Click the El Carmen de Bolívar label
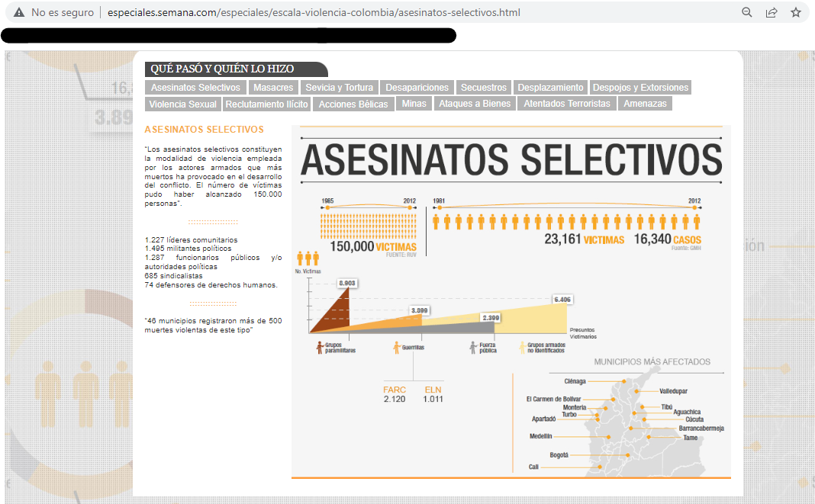The image size is (815, 504). click(x=553, y=399)
